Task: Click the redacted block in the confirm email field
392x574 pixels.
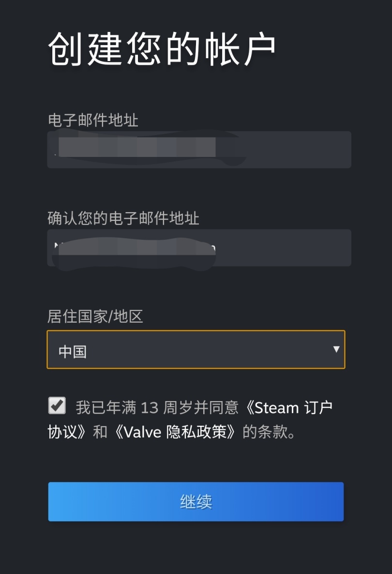Action: coord(136,248)
